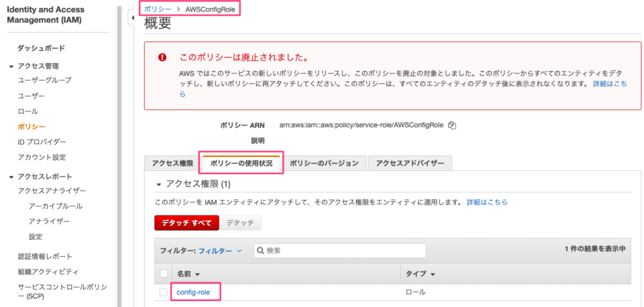Open 認証情報レポート in sidebar
644x307 pixels.
[x=45, y=257]
